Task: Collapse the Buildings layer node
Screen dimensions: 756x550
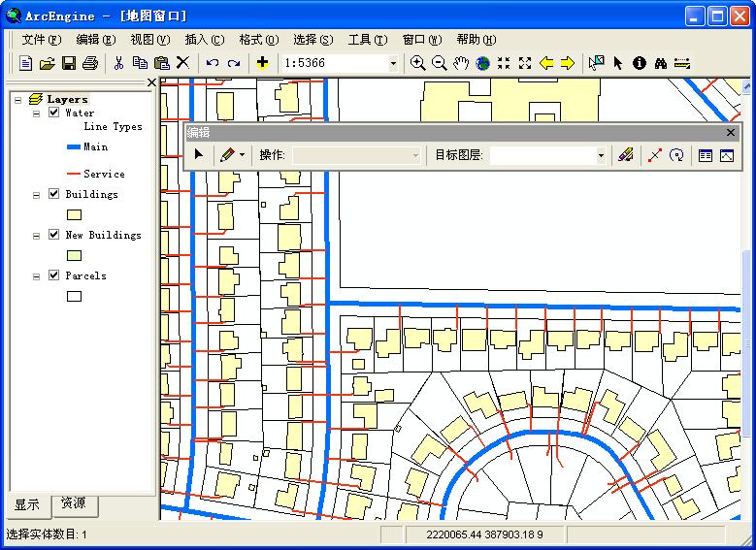Action: (36, 195)
